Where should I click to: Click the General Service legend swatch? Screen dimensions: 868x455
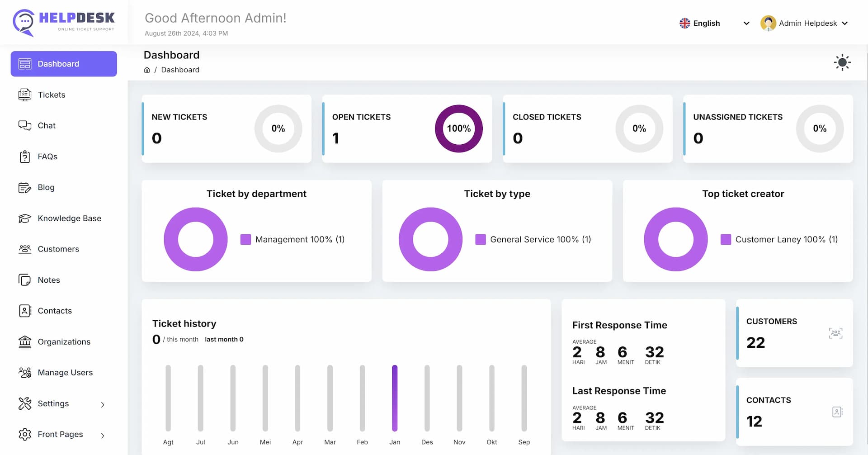481,239
